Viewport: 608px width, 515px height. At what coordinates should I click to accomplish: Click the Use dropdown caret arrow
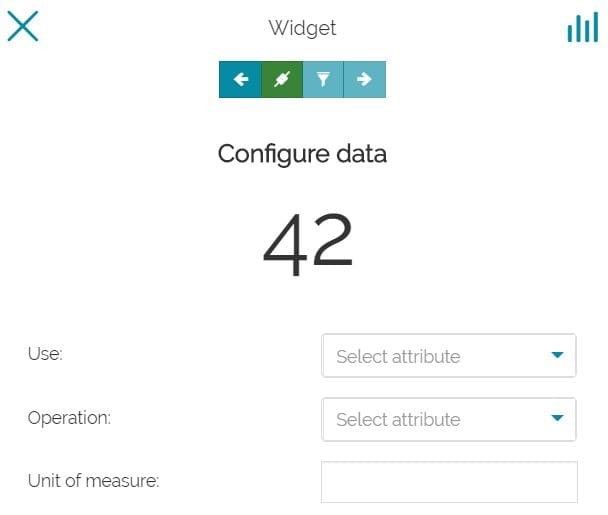click(x=557, y=355)
